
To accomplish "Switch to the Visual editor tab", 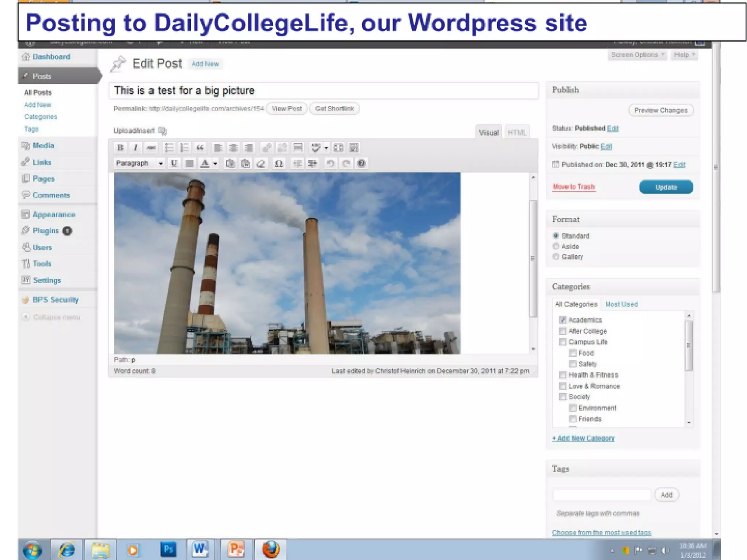I will [x=489, y=132].
